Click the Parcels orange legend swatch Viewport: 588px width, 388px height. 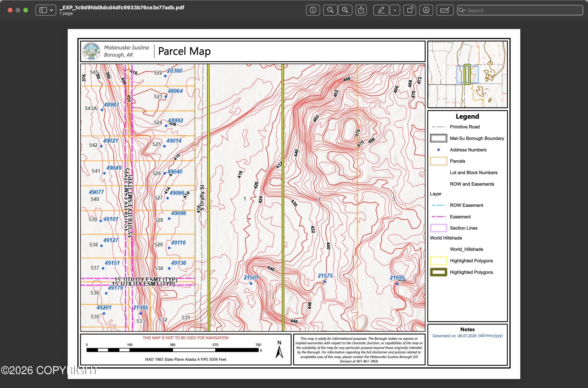click(x=438, y=161)
